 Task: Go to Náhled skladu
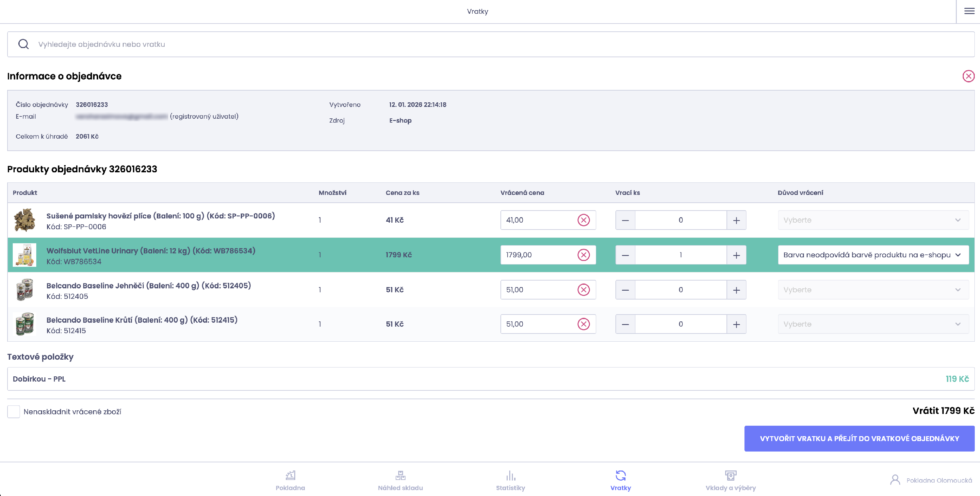pyautogui.click(x=400, y=480)
